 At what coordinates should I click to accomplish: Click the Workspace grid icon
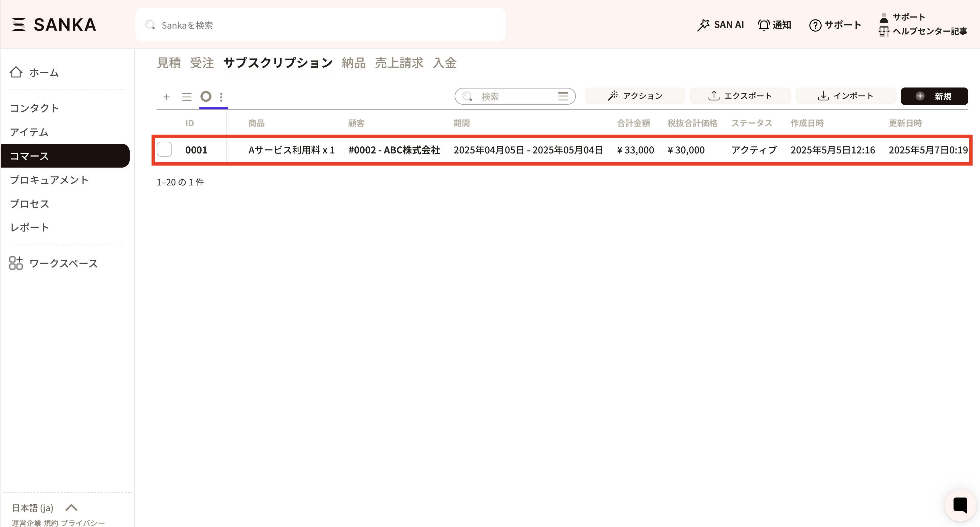point(16,263)
